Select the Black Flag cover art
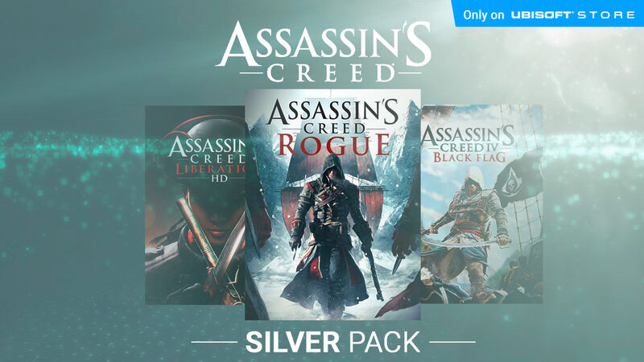 coord(481,204)
